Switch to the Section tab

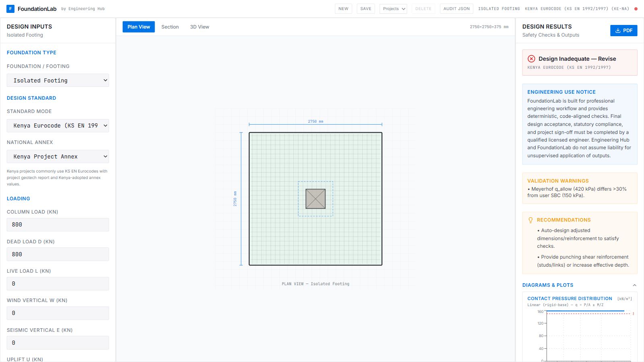point(170,27)
